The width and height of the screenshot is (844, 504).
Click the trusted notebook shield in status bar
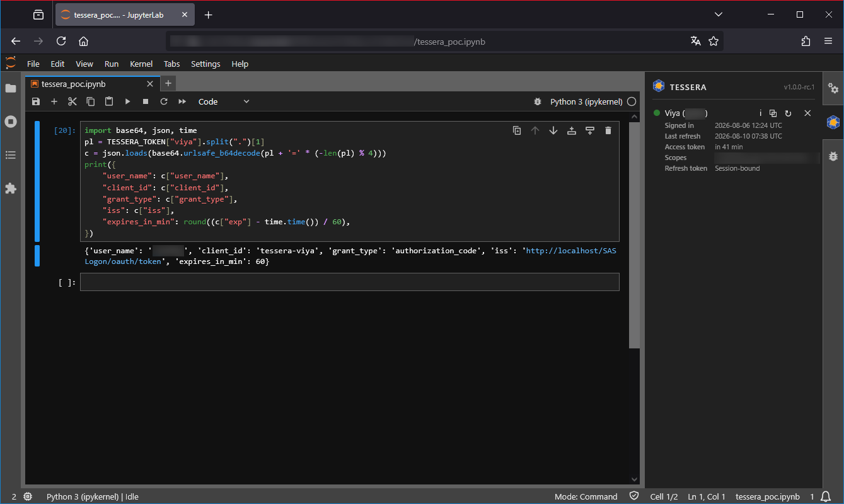coord(634,496)
